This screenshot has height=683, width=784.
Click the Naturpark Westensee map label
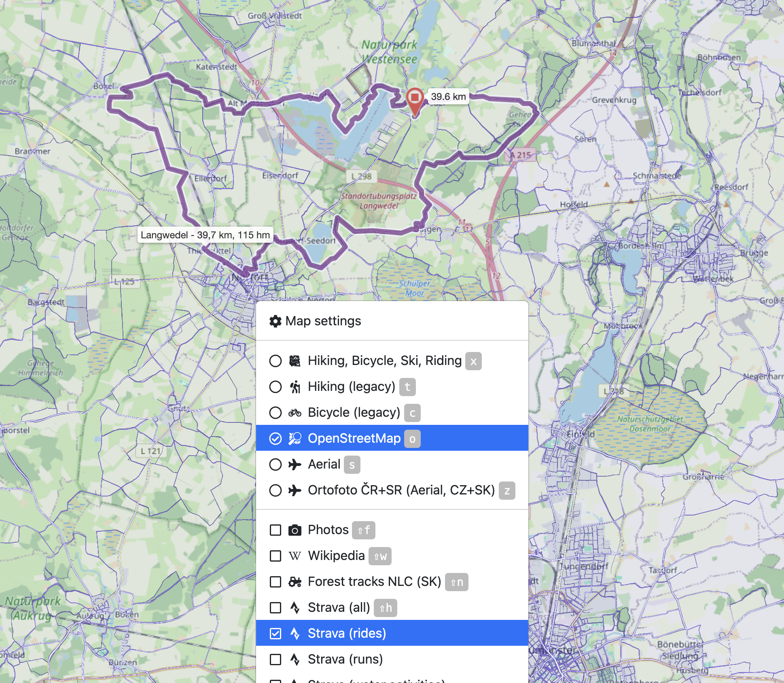point(389,52)
